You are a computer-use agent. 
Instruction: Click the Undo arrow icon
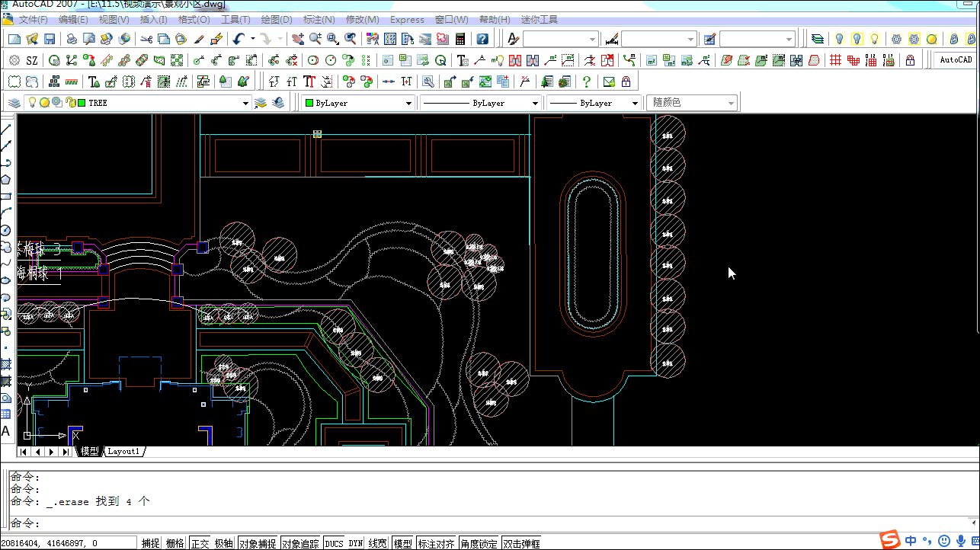pos(239,39)
